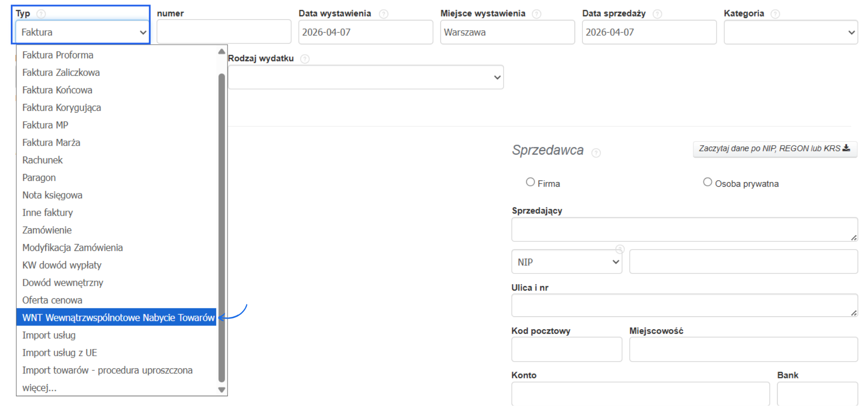Click Zaczytaj dane po NIP, REGON lub KRS

click(774, 149)
